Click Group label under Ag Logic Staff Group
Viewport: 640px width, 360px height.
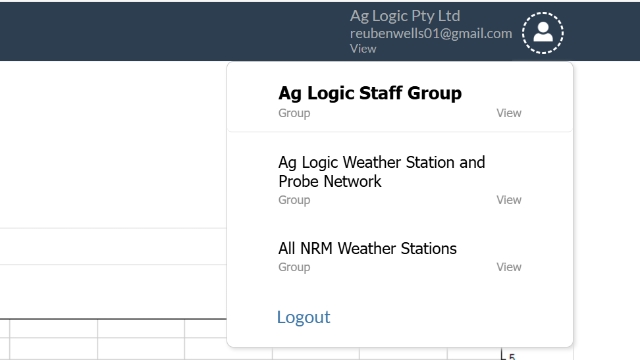(294, 113)
